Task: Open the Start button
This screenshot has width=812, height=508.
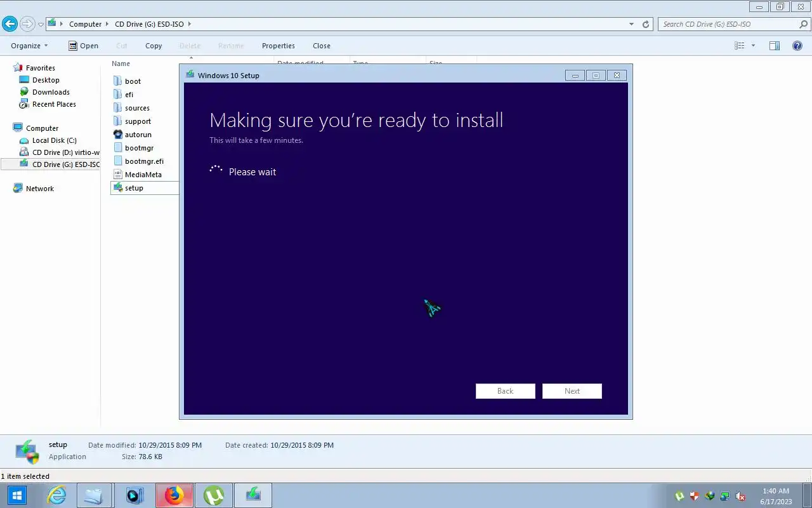Action: (16, 495)
